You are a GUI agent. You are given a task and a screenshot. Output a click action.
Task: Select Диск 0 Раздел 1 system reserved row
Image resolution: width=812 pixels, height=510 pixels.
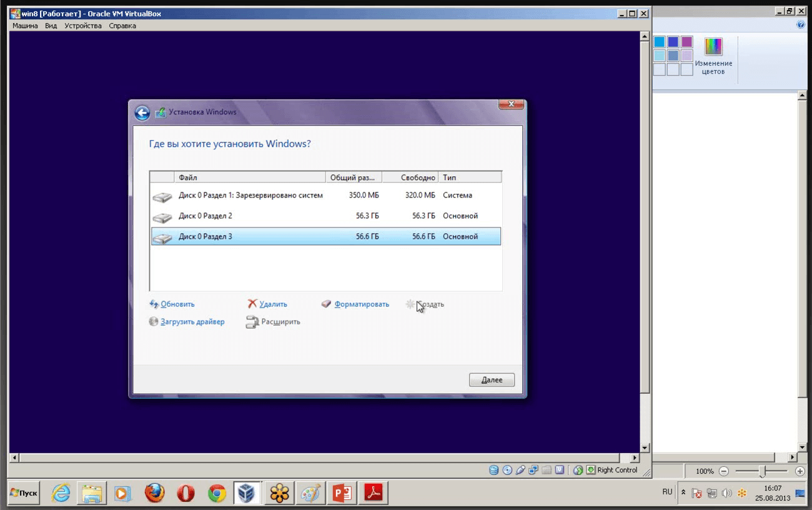pyautogui.click(x=326, y=196)
